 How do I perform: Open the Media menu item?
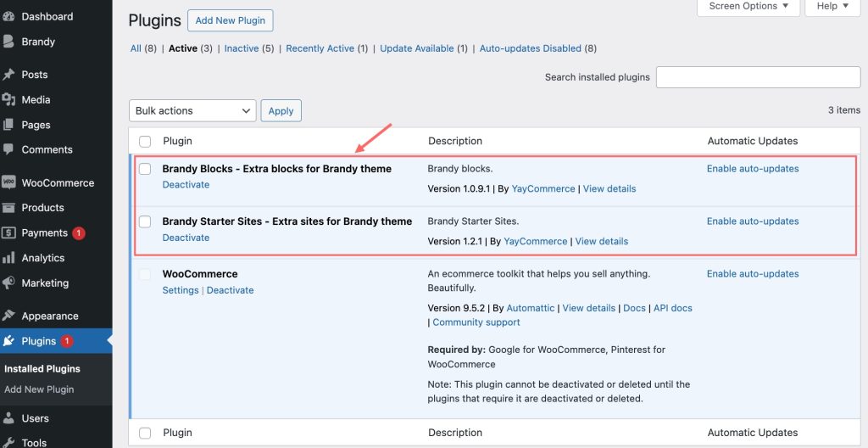pos(36,100)
